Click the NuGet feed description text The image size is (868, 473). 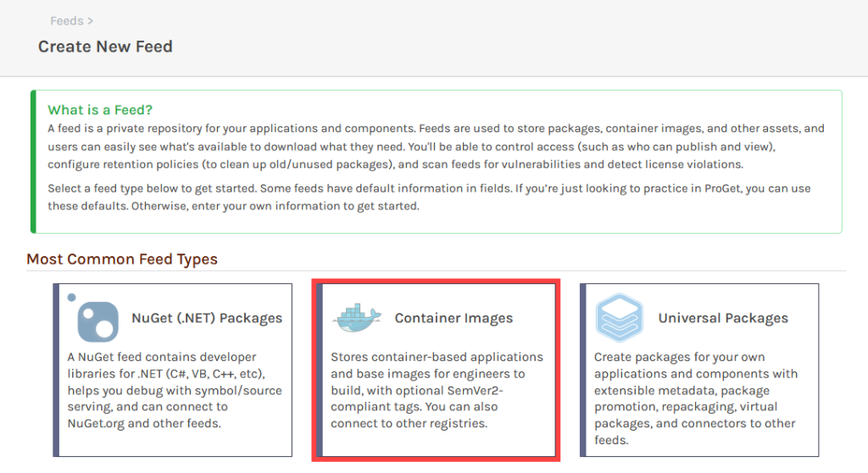174,390
